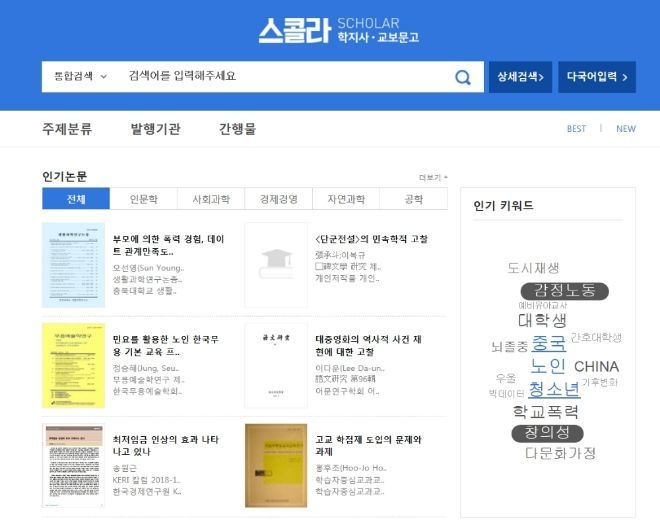
Task: Click keyword 우울
Action: coord(506,378)
